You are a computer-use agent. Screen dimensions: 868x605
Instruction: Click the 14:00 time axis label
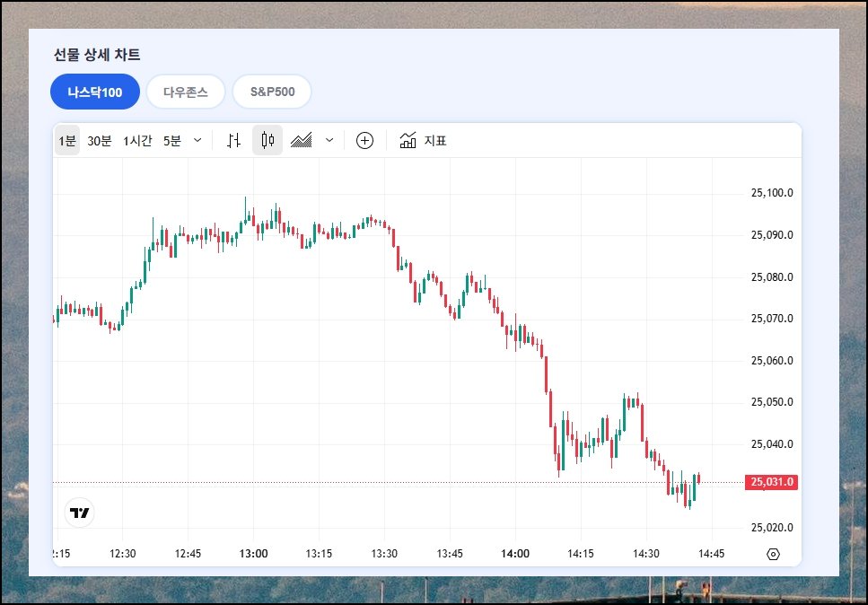[x=515, y=554]
